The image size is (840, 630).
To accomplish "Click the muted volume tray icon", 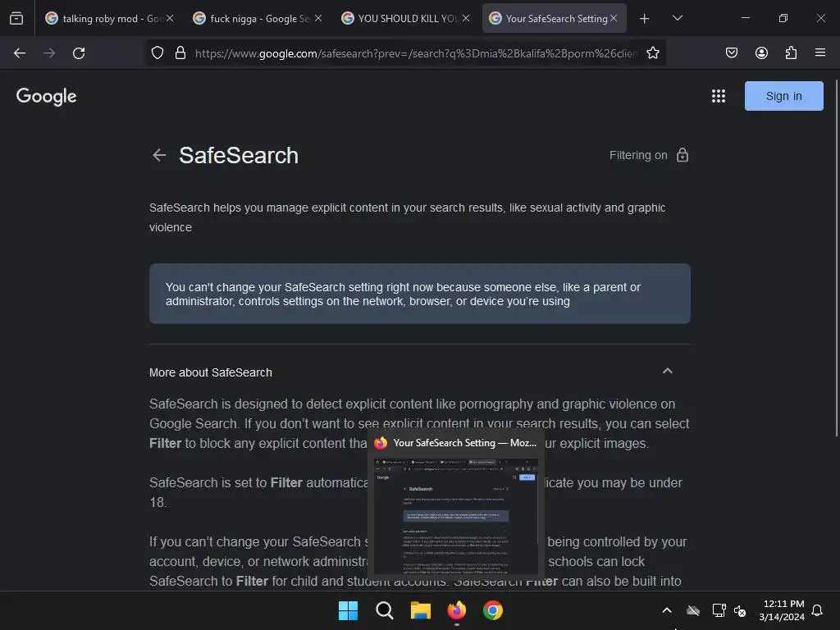I will 741,610.
